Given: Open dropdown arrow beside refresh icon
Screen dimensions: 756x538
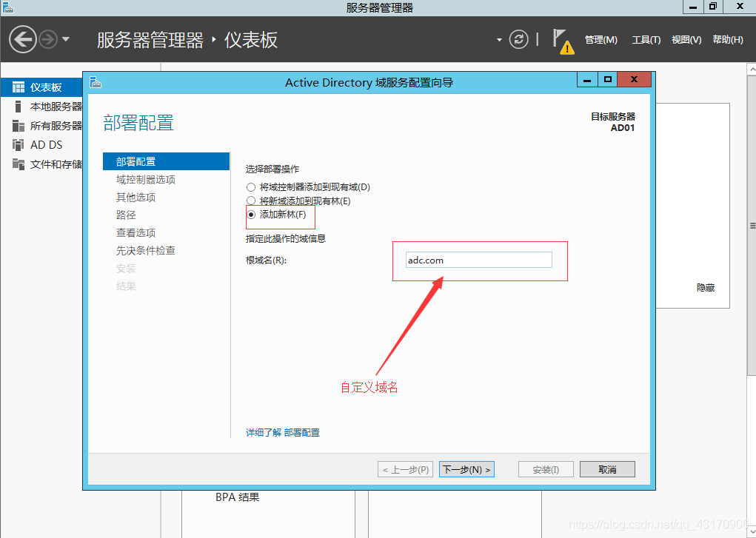Looking at the screenshot, I should pyautogui.click(x=499, y=40).
